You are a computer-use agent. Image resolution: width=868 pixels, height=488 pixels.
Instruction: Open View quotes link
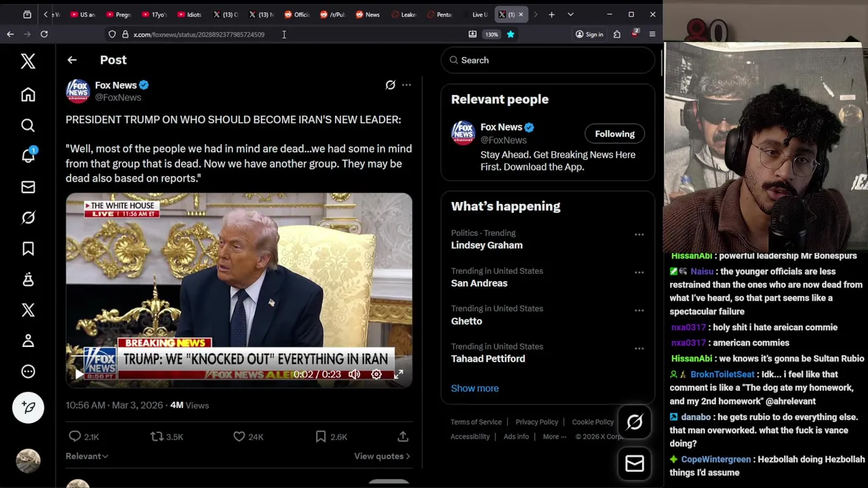382,456
